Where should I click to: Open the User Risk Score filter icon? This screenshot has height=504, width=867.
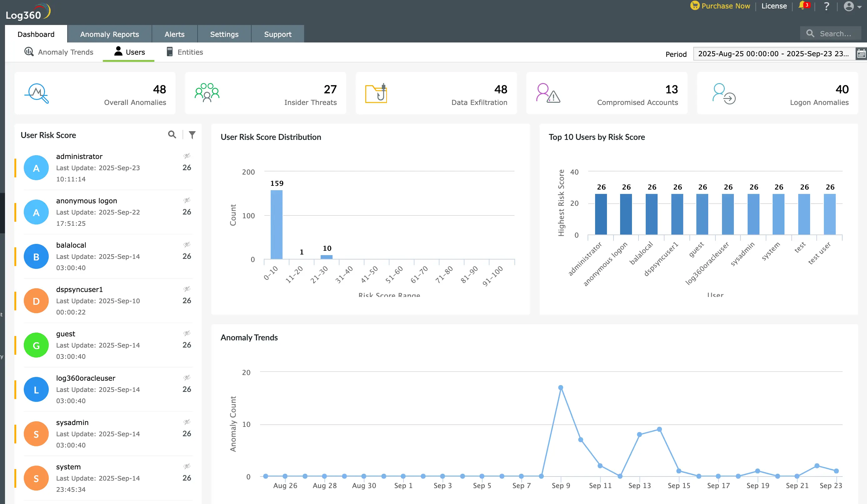click(192, 135)
